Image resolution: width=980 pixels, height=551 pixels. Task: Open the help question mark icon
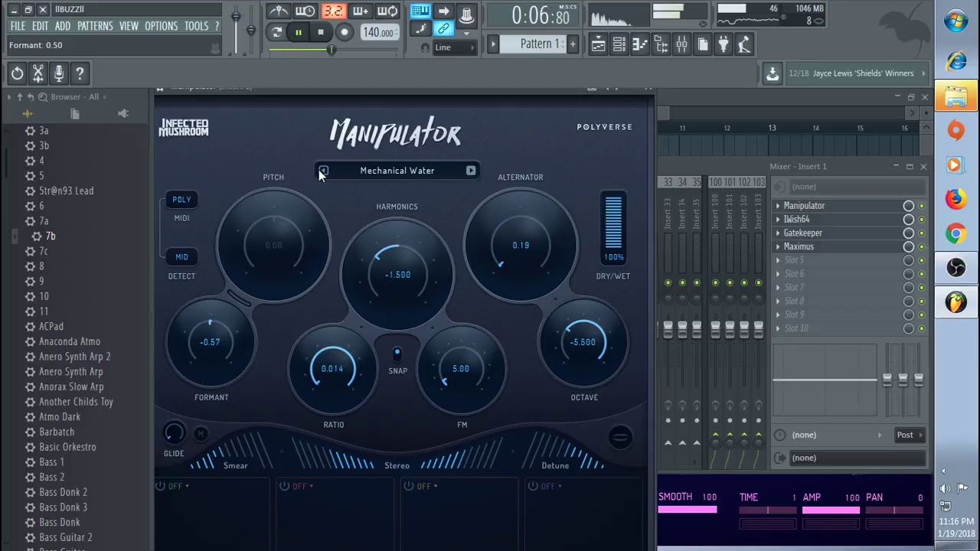point(80,73)
